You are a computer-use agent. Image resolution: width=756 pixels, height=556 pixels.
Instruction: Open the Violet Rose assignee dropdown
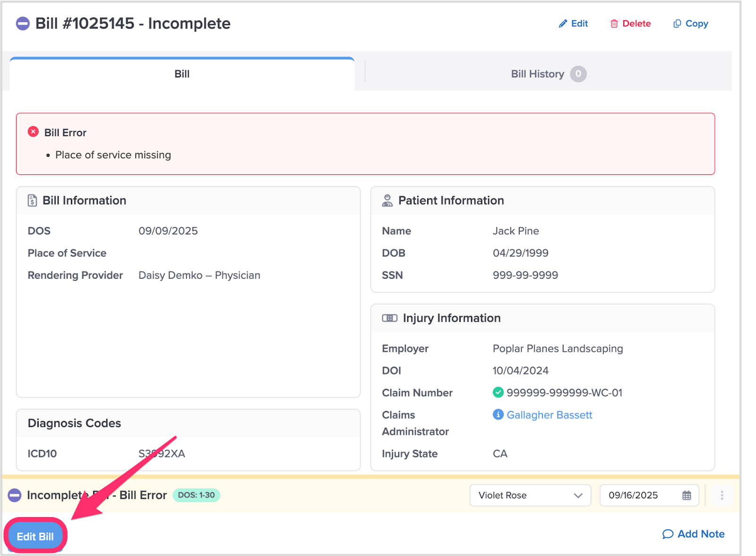click(x=530, y=495)
